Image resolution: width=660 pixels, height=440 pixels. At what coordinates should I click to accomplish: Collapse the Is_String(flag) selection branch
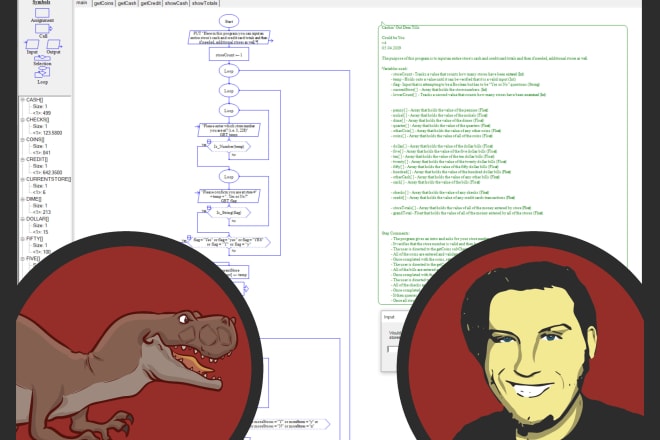(209, 208)
